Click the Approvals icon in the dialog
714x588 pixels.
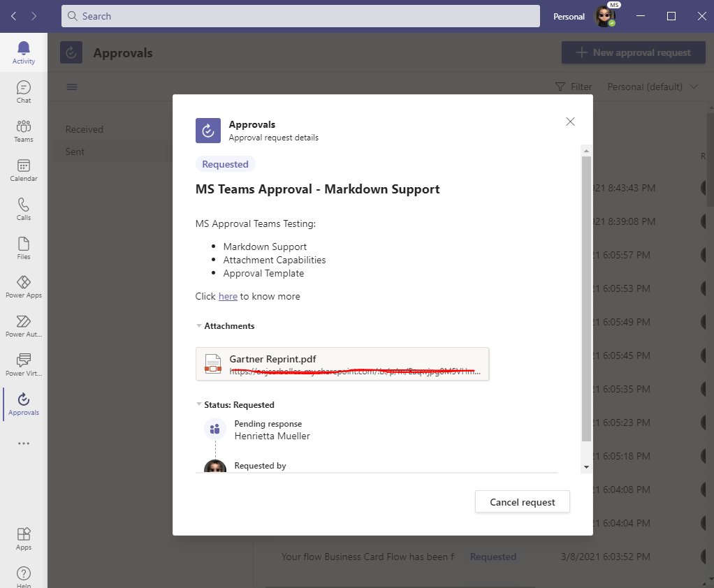point(208,131)
